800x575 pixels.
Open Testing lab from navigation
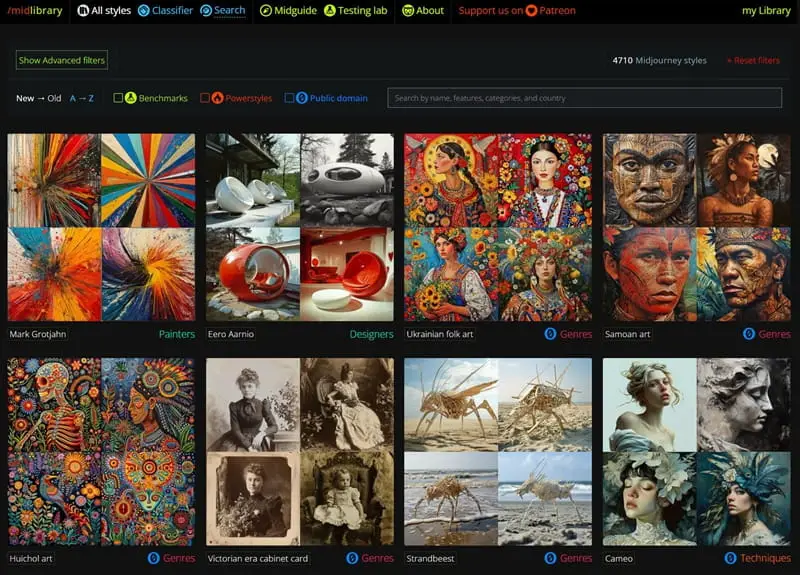click(356, 11)
